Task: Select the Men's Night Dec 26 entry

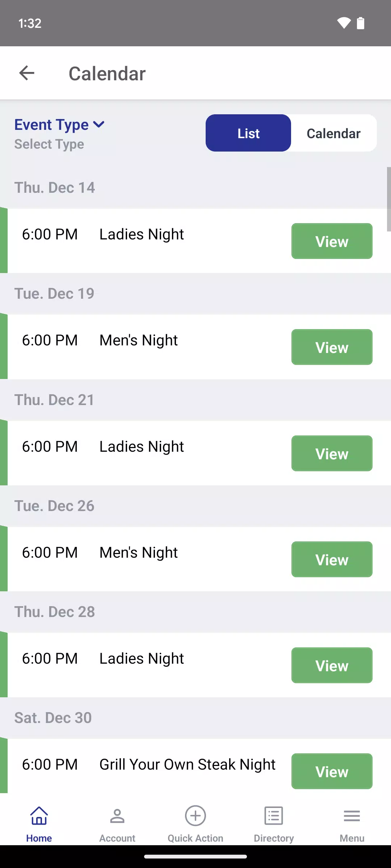Action: 139,553
